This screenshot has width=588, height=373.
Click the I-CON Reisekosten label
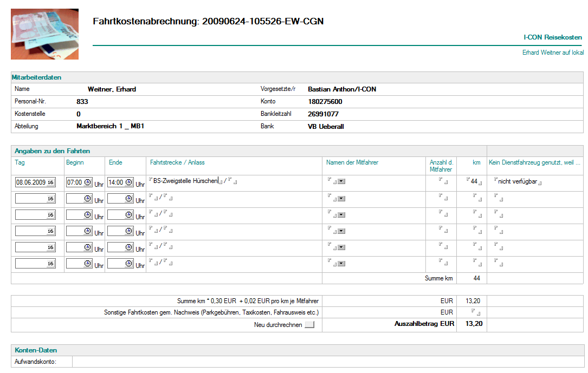click(x=553, y=37)
